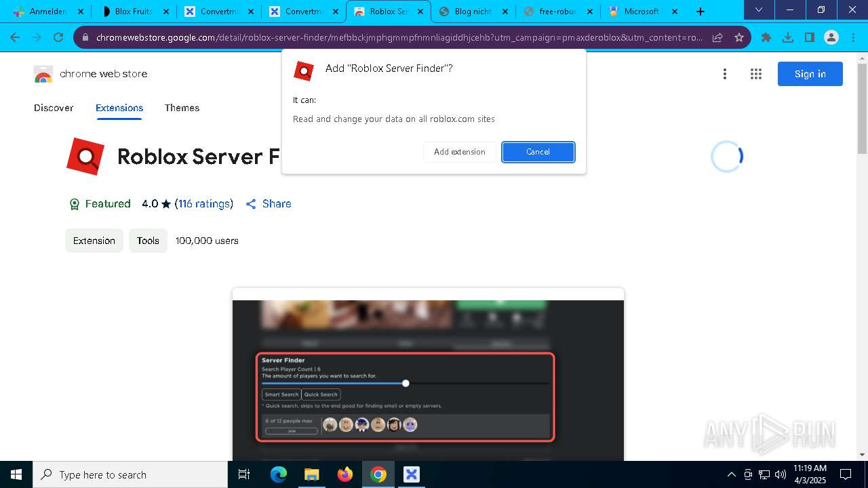Click the share page icon in address bar
868x488 pixels.
(x=717, y=37)
